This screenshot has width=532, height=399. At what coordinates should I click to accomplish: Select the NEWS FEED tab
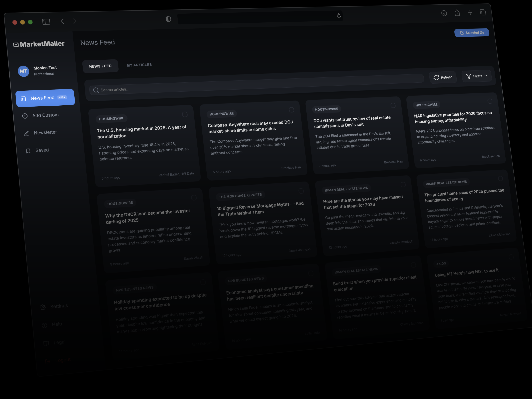[100, 66]
